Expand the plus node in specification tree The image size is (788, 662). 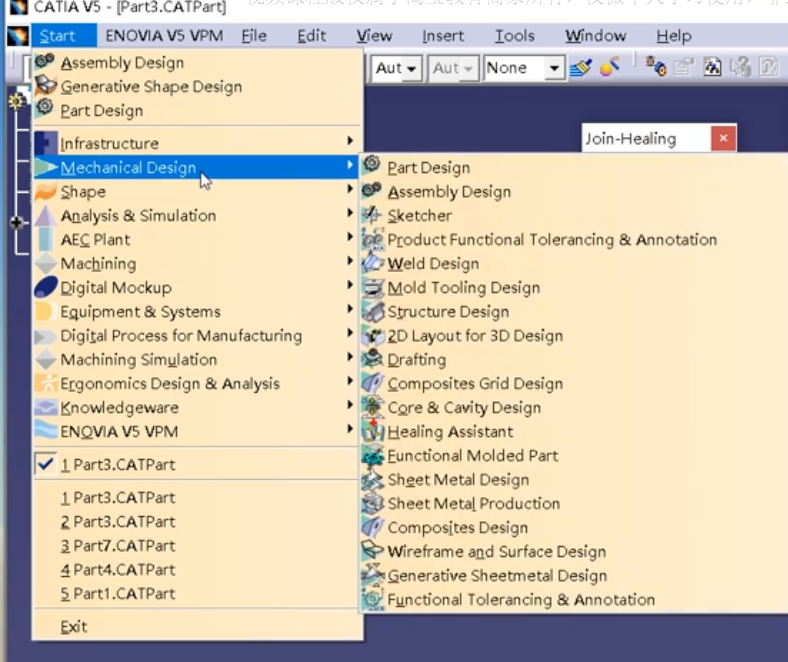pos(16,222)
